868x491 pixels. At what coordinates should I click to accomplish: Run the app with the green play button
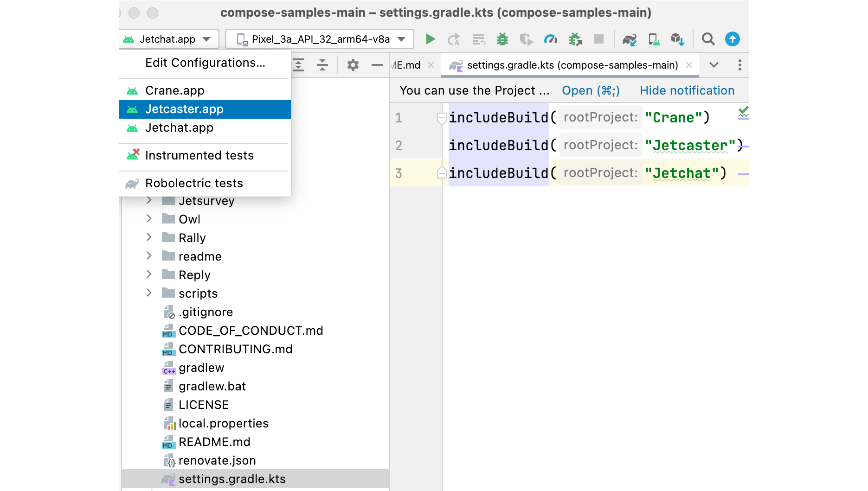tap(430, 39)
